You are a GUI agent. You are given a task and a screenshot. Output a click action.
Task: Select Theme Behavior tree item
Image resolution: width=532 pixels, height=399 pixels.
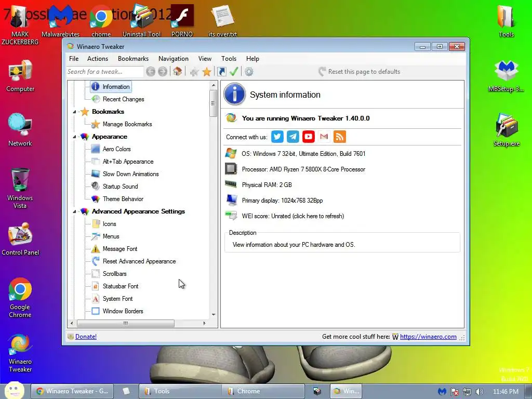[x=123, y=199]
